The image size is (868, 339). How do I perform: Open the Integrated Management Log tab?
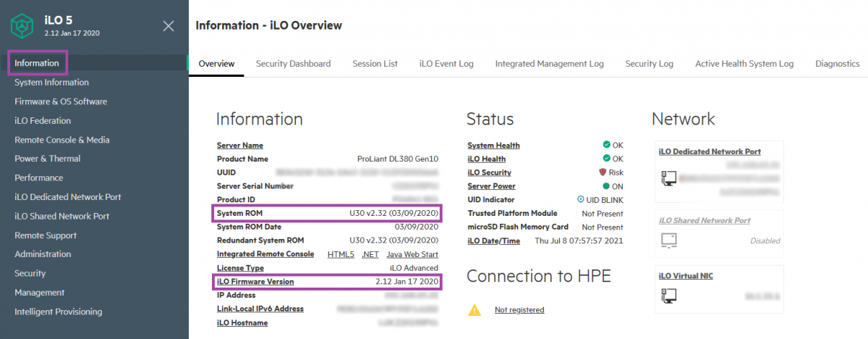(x=549, y=64)
